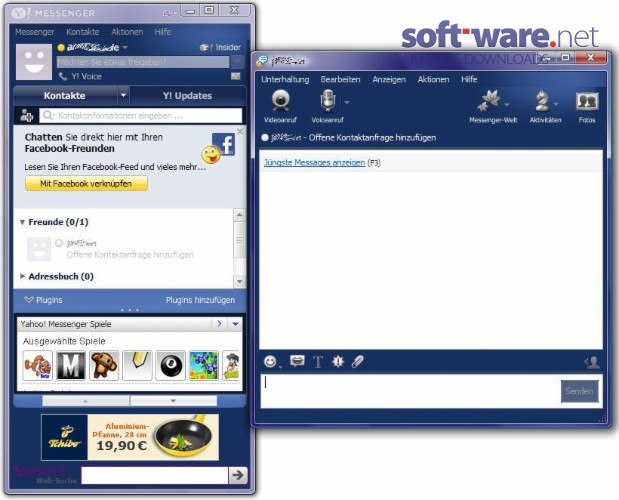The height and width of the screenshot is (500, 619).
Task: Open the Unterhaltung menu in chat window
Action: 285,79
